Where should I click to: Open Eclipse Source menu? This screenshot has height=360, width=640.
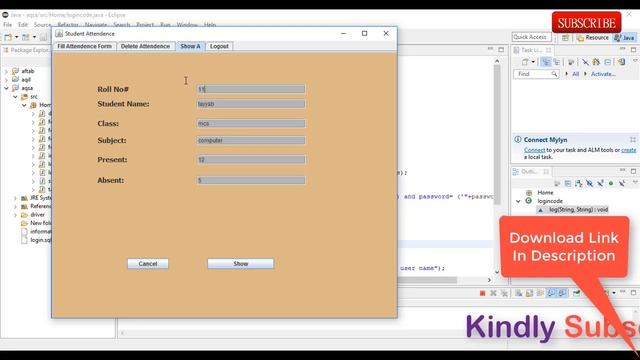(42, 25)
